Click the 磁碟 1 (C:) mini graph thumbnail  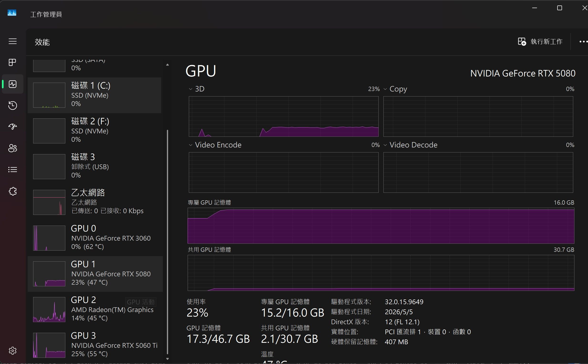click(49, 95)
